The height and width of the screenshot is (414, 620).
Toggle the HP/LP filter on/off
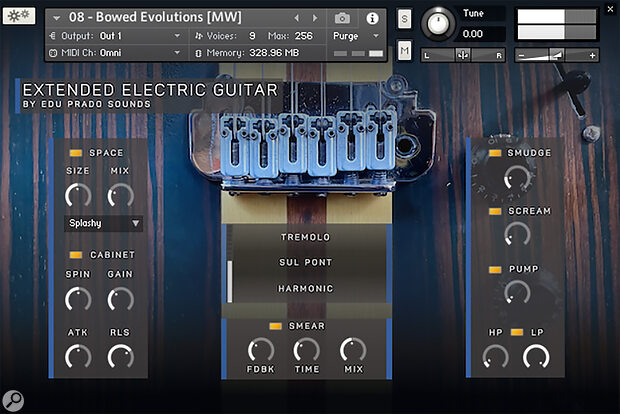(x=517, y=332)
